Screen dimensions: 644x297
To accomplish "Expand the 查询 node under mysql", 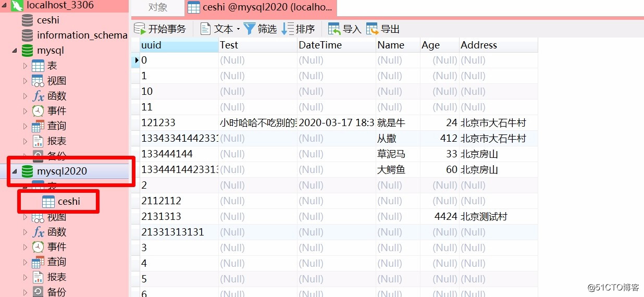I will point(25,126).
